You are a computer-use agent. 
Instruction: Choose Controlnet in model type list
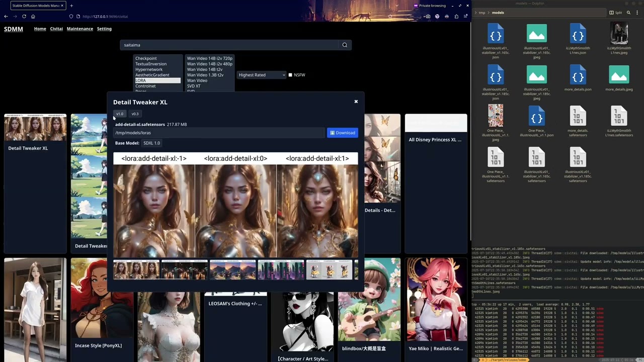(x=157, y=86)
